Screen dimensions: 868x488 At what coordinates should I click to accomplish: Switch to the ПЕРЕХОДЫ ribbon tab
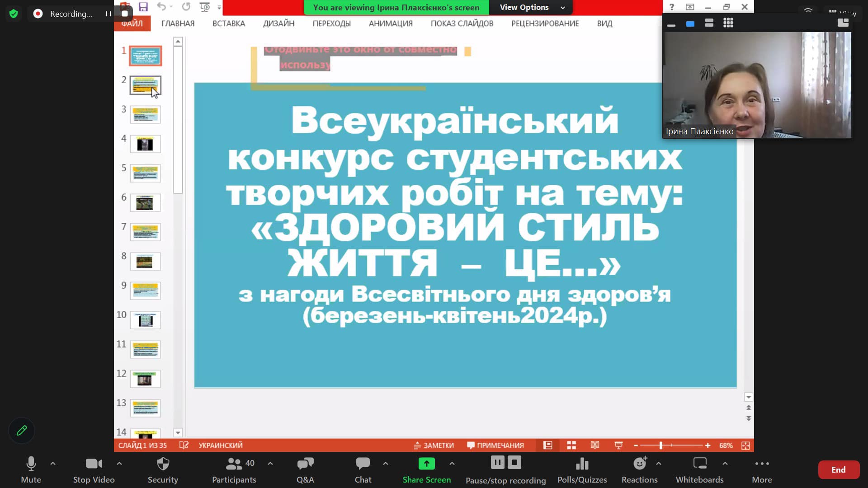coord(332,23)
